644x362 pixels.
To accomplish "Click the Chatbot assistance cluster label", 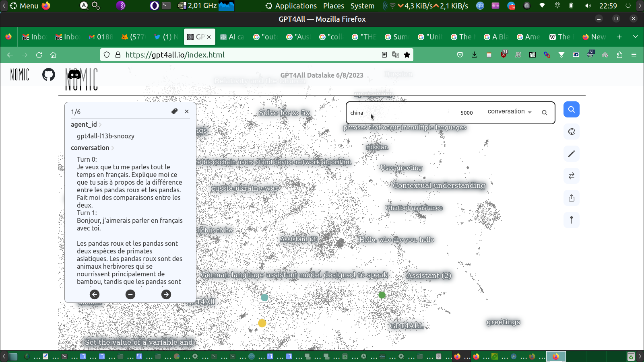I will (414, 208).
